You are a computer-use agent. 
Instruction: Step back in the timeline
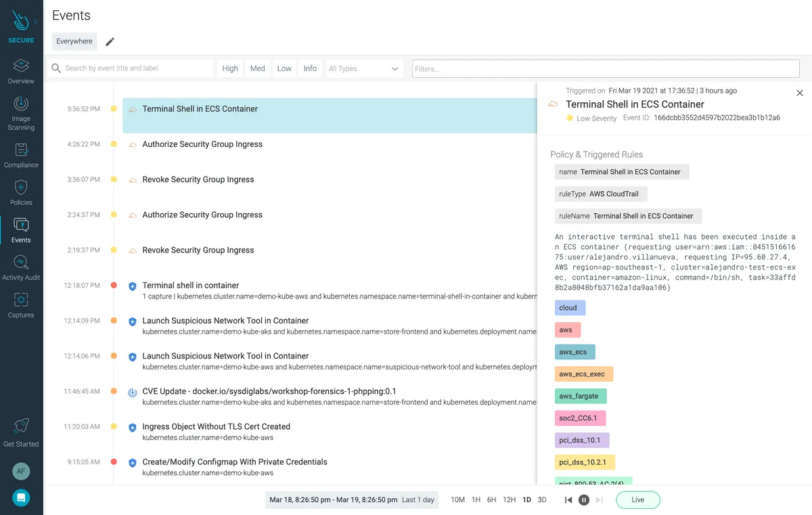tap(568, 500)
